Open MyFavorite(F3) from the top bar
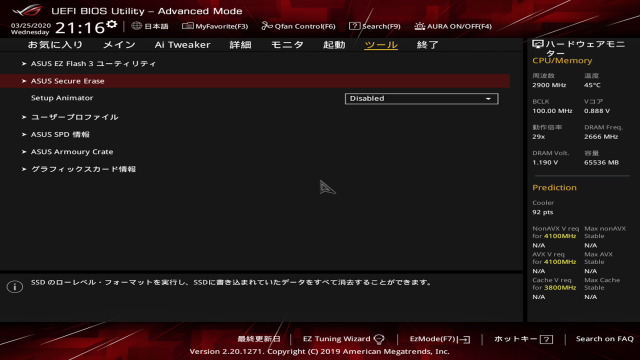 click(x=215, y=26)
